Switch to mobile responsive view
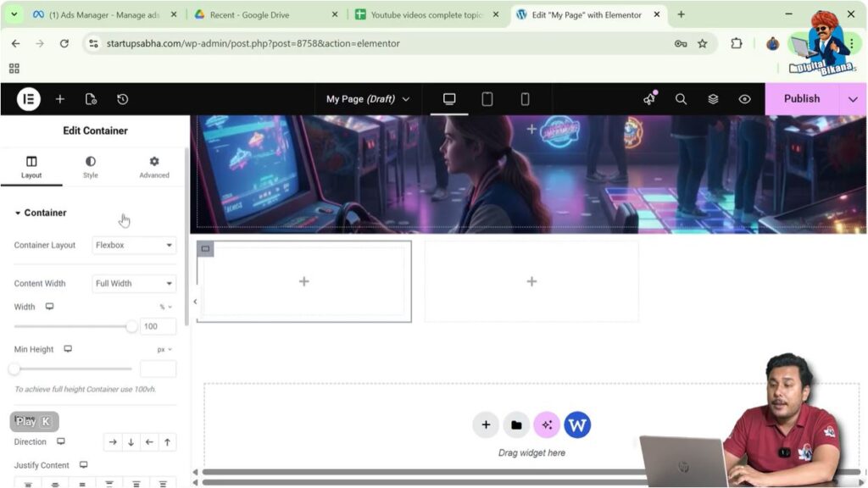Viewport: 868px width, 488px height. (x=525, y=99)
